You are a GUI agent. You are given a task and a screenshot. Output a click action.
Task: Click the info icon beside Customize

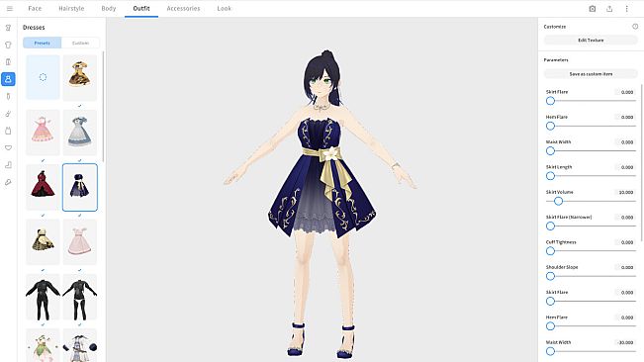click(635, 27)
